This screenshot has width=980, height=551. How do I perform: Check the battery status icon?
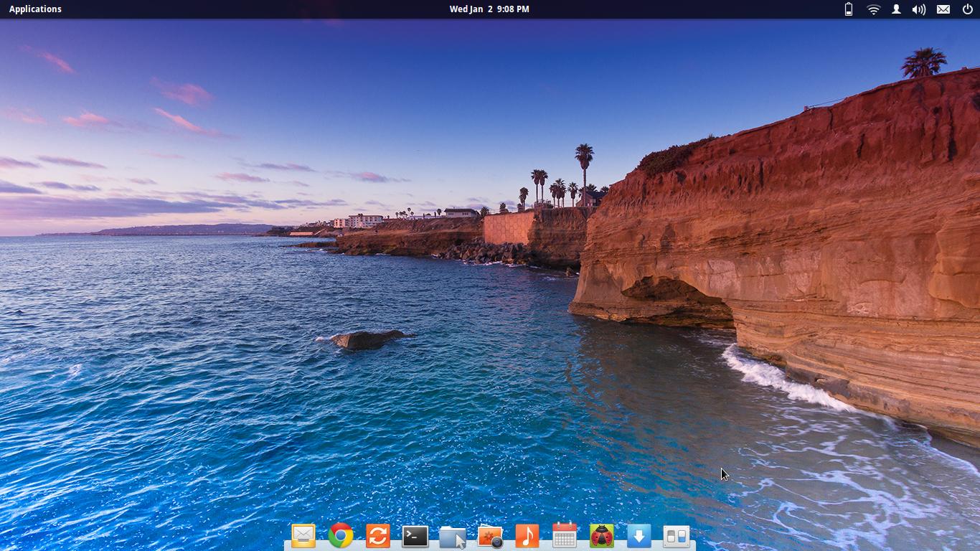click(x=849, y=9)
